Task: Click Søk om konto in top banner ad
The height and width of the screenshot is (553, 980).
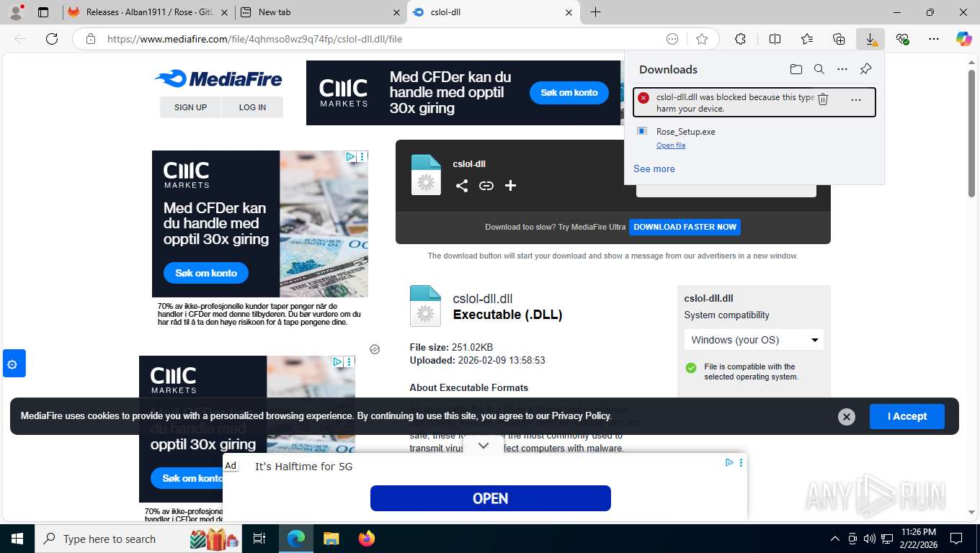Action: 569,92
